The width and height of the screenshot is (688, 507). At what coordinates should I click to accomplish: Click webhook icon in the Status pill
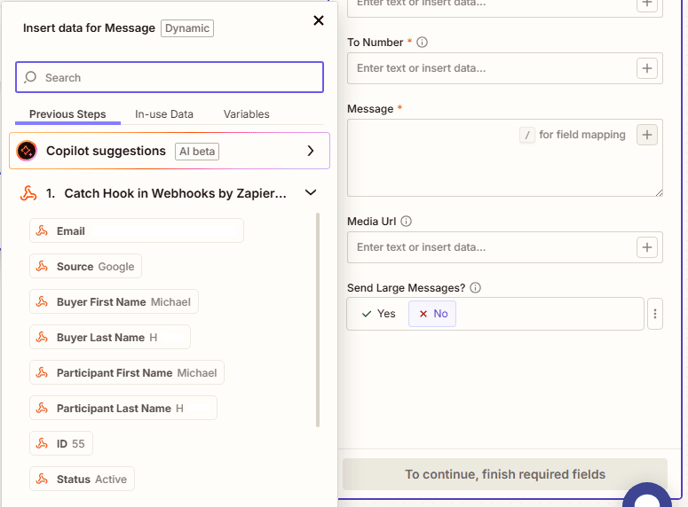[42, 479]
